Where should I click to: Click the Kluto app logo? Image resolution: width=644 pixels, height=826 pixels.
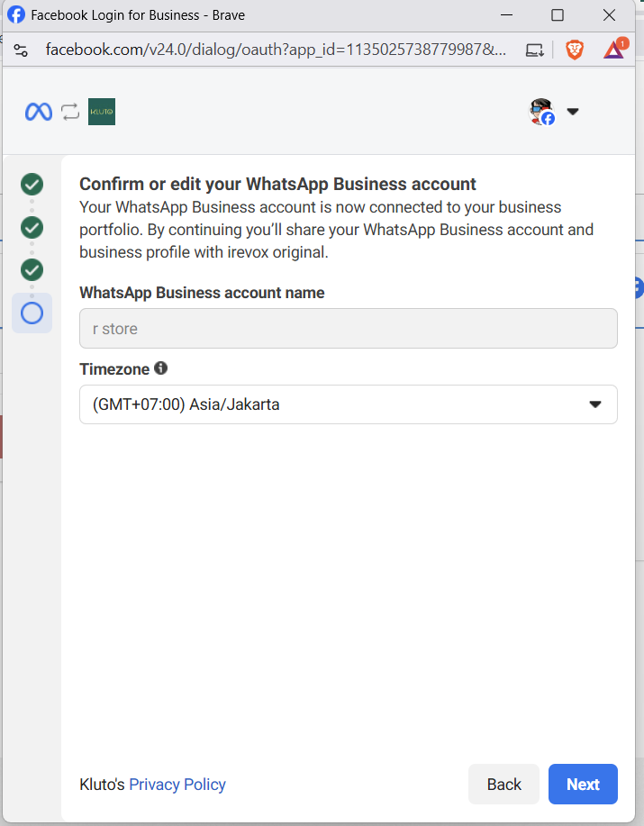click(102, 112)
